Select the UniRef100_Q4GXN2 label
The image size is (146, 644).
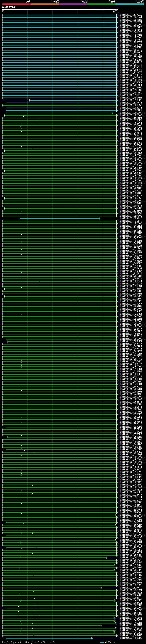pyautogui.click(x=131, y=208)
